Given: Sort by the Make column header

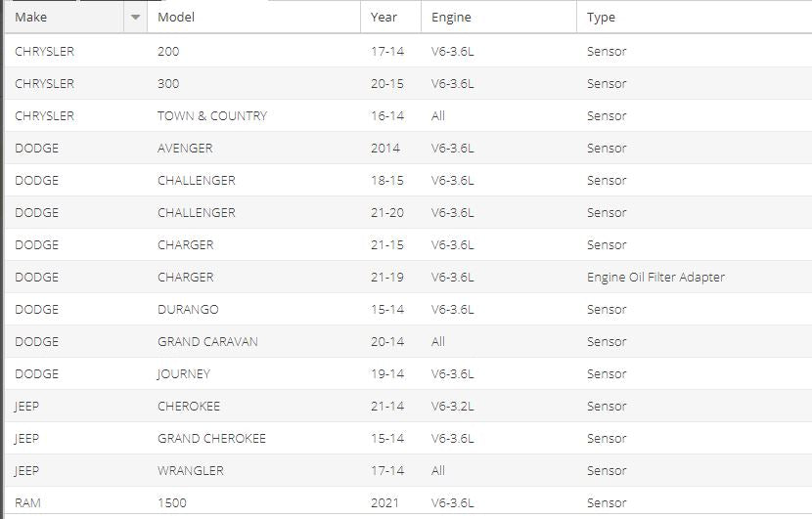Looking at the screenshot, I should 65,17.
